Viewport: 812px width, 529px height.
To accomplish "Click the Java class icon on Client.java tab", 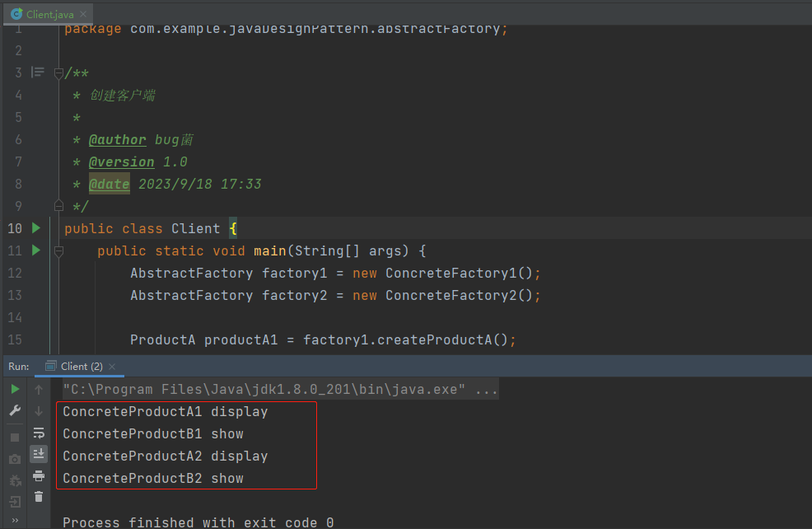I will [16, 14].
